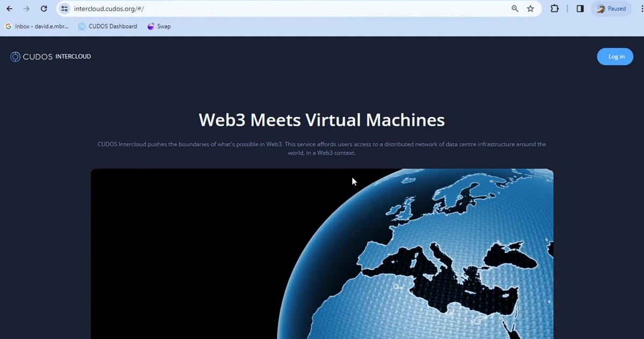The image size is (644, 339).
Task: Open the Chrome extensions puzzle icon
Action: [555, 9]
